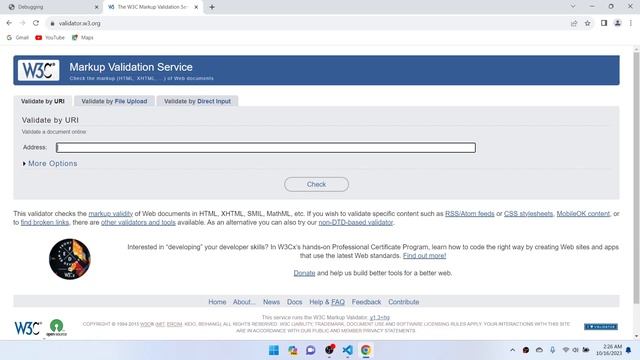The height and width of the screenshot is (360, 640).
Task: Open the chat app in taskbar
Action: pyautogui.click(x=311, y=350)
